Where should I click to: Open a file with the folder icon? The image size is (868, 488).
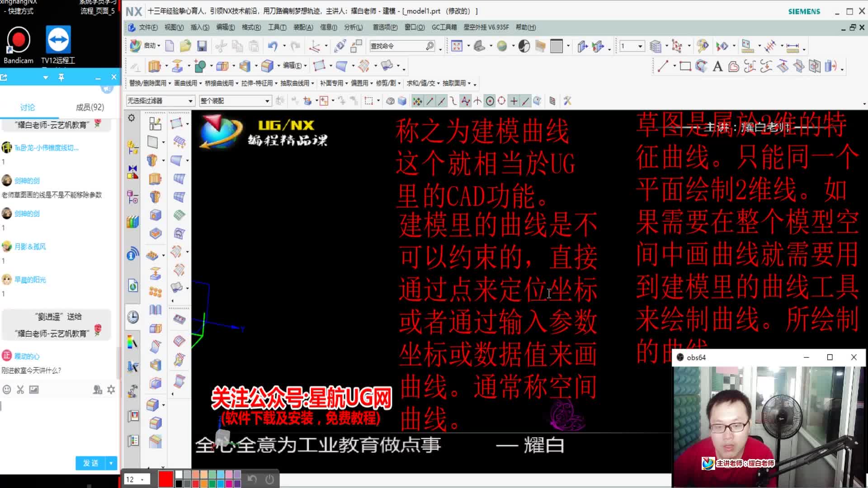click(x=185, y=46)
